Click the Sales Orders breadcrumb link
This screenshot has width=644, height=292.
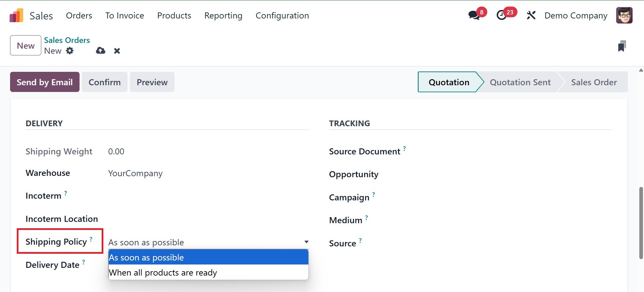pyautogui.click(x=67, y=40)
